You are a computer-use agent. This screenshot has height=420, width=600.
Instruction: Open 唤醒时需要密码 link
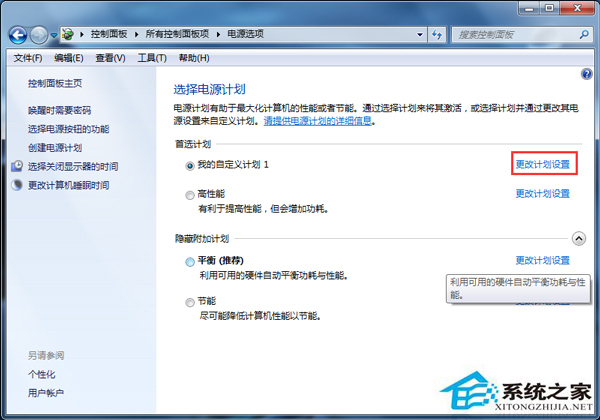coord(59,111)
